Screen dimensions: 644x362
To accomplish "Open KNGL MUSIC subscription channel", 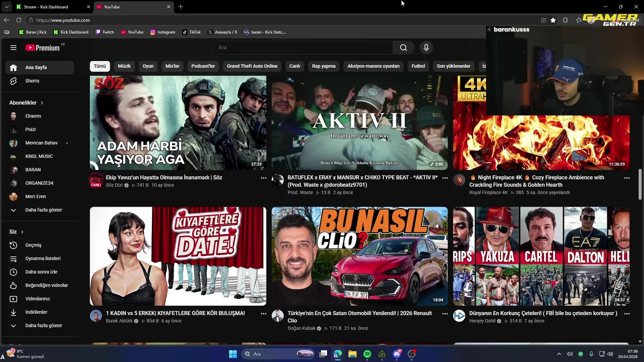I will [x=40, y=156].
